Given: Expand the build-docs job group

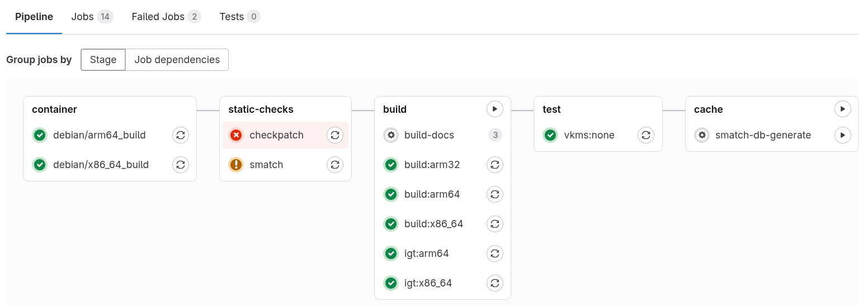Looking at the screenshot, I should [428, 135].
